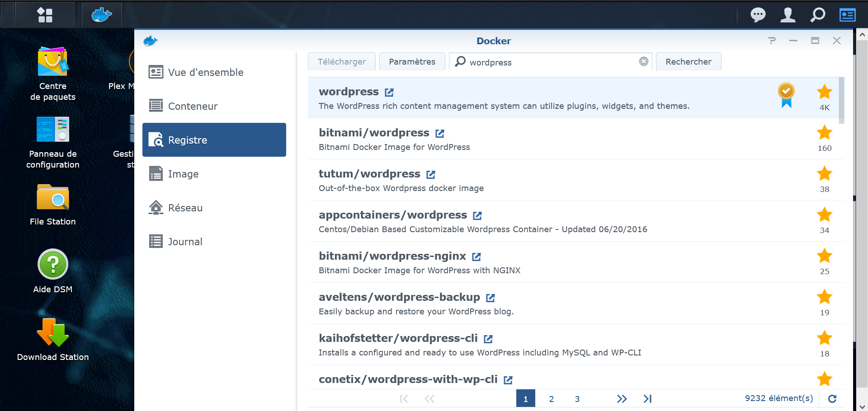
Task: Click the official image badge on wordpress
Action: 786,95
